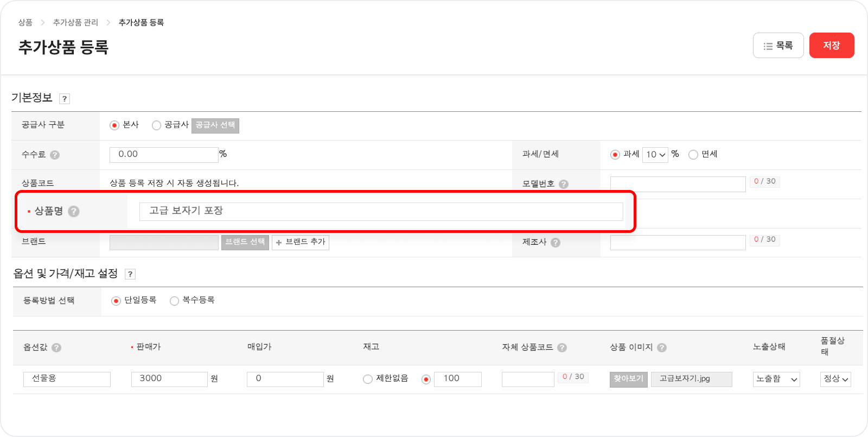This screenshot has width=868, height=437.
Task: Click the red 저장 button
Action: tap(832, 46)
